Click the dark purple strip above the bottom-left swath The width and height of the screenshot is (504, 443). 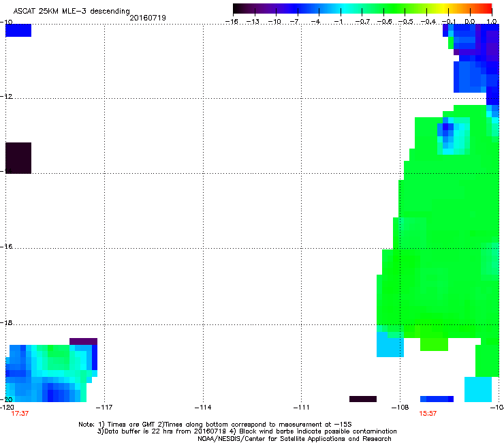point(83,341)
